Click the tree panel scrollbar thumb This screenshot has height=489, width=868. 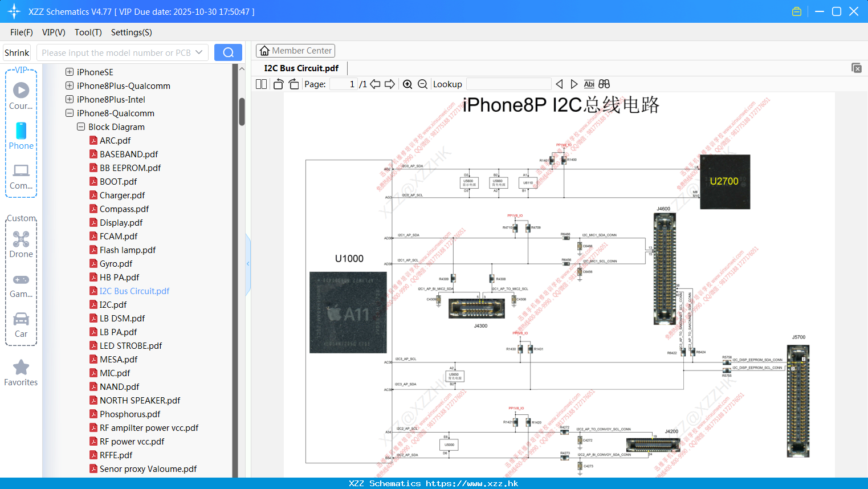tap(242, 112)
